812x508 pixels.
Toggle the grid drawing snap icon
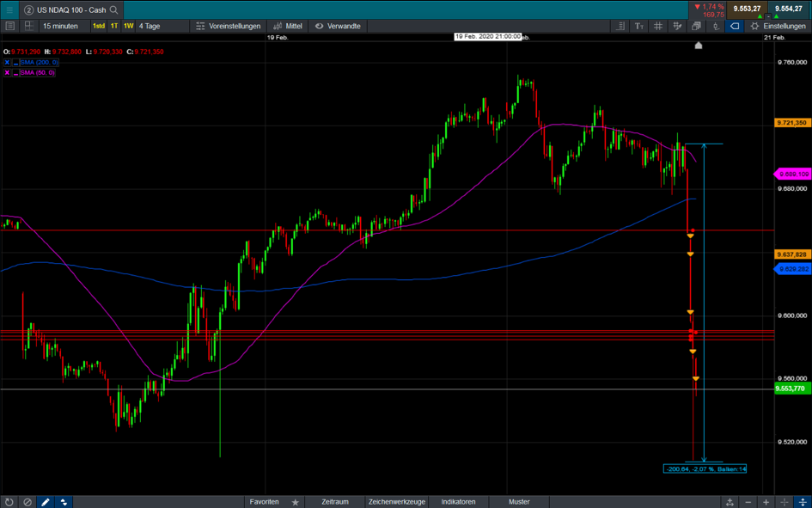[677, 26]
